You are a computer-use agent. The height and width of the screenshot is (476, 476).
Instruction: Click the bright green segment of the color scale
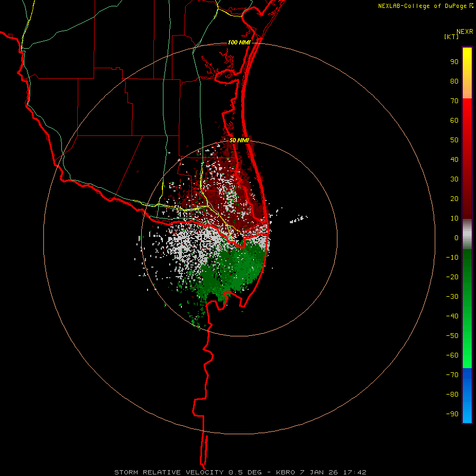click(x=467, y=308)
